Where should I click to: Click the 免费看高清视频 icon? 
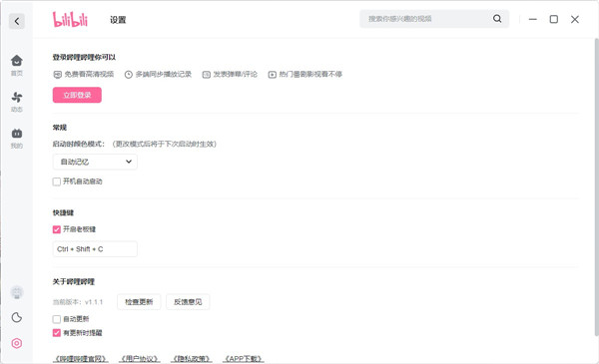click(57, 75)
